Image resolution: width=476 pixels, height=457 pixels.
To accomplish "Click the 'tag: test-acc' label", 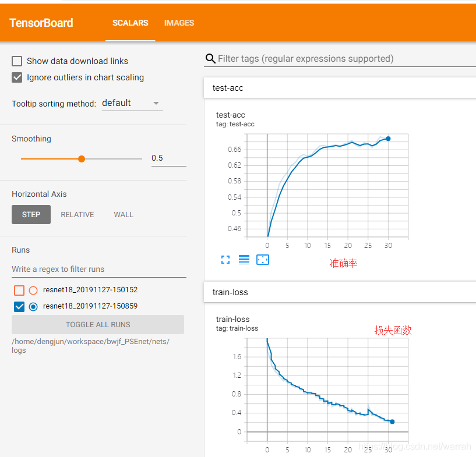I will [235, 124].
